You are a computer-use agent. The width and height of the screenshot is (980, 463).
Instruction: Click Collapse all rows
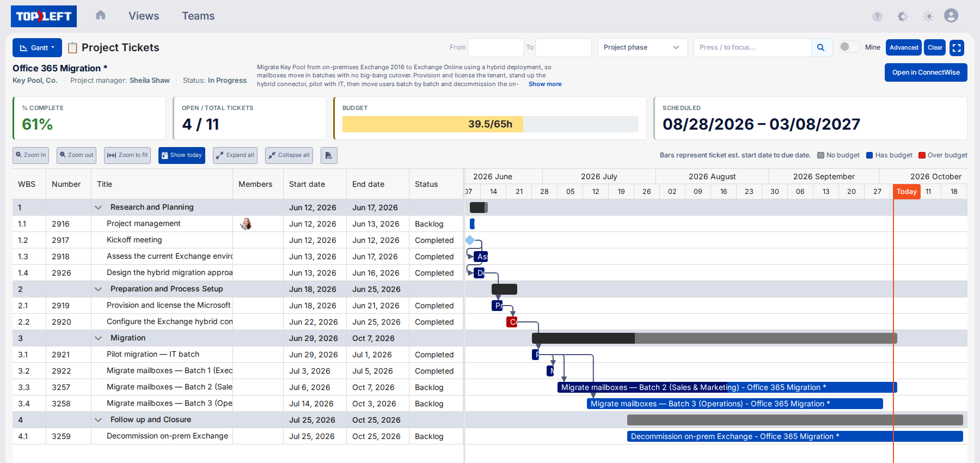289,155
